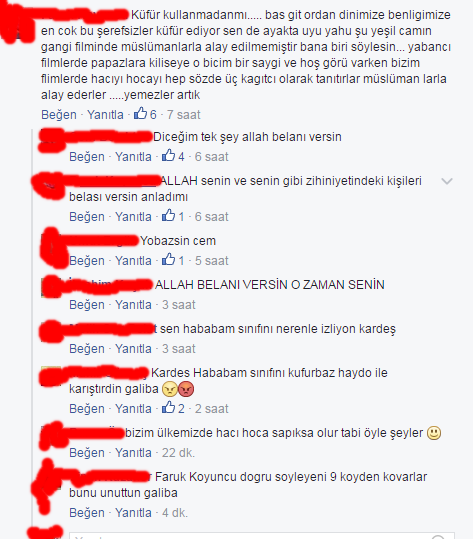The image size is (473, 539).
Task: Click the smiley emoji after 'öyle şeyler'
Action: 434,433
